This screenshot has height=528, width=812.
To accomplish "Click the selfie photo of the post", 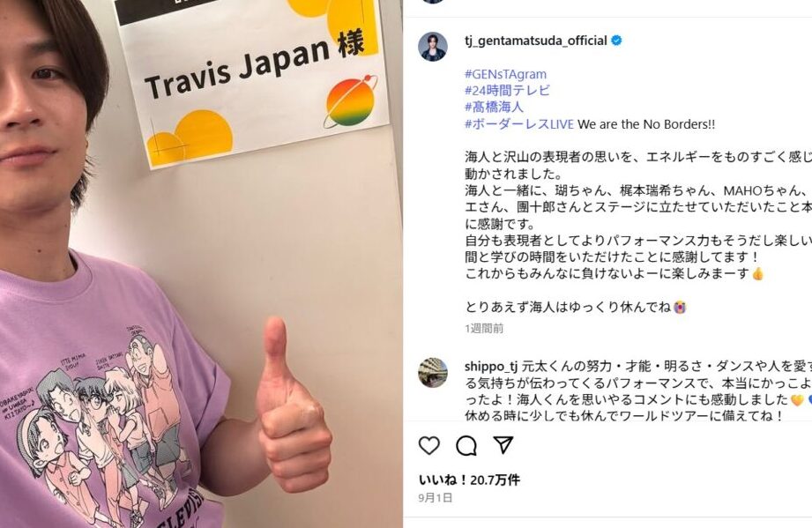I will click(x=201, y=264).
